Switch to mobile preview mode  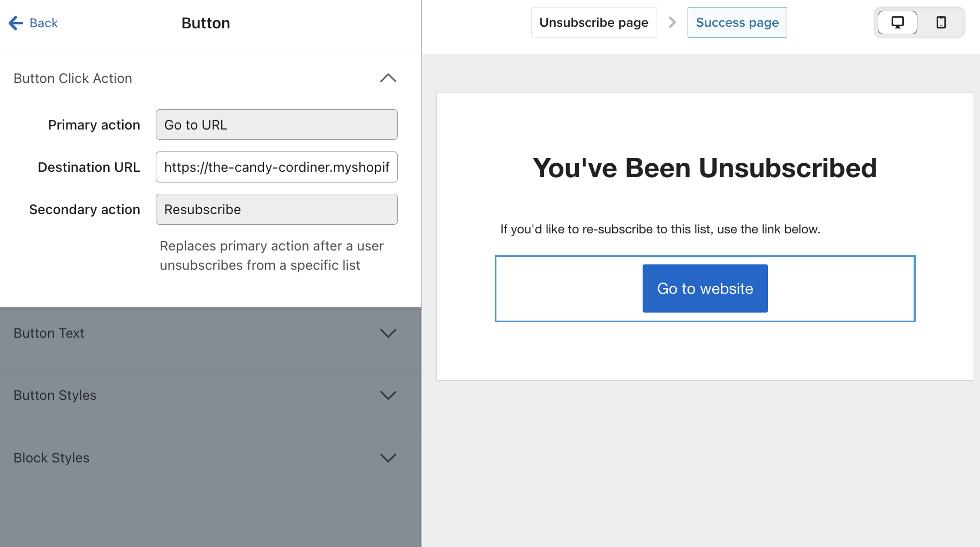point(941,22)
